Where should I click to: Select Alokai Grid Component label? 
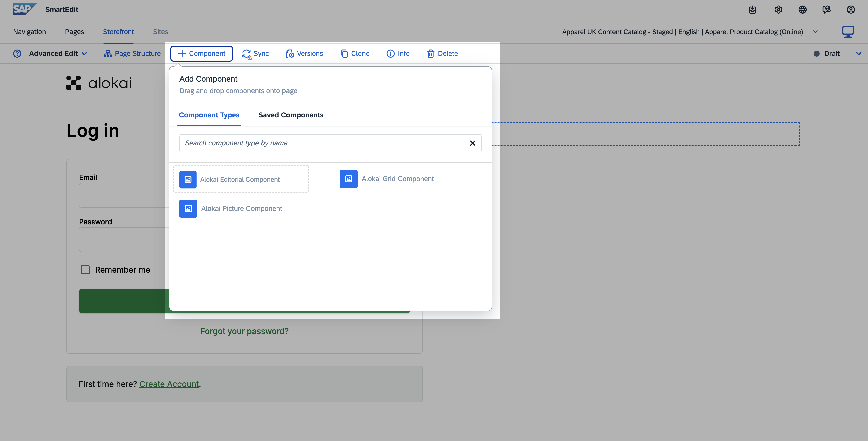click(x=397, y=179)
